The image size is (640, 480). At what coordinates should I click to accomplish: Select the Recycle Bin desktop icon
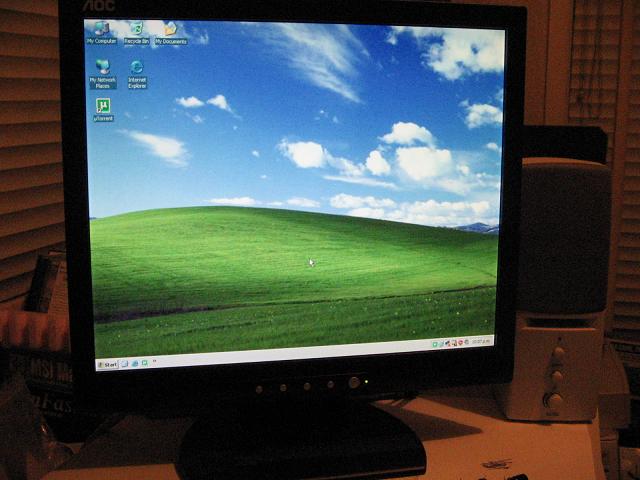point(136,33)
